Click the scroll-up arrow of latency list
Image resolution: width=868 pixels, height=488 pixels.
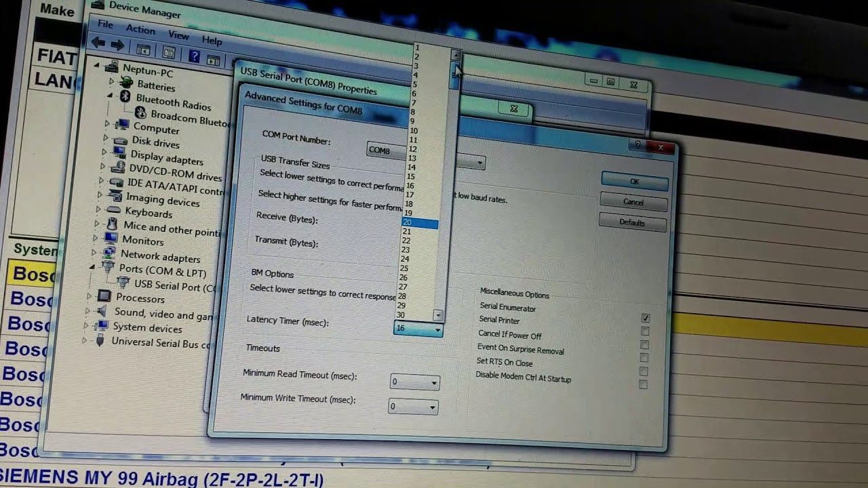tap(456, 56)
